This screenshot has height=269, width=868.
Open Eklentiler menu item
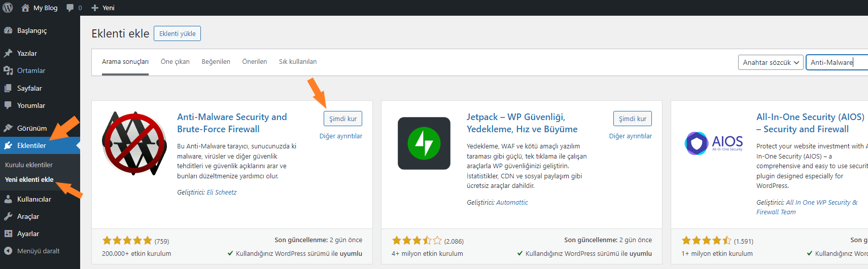click(31, 145)
